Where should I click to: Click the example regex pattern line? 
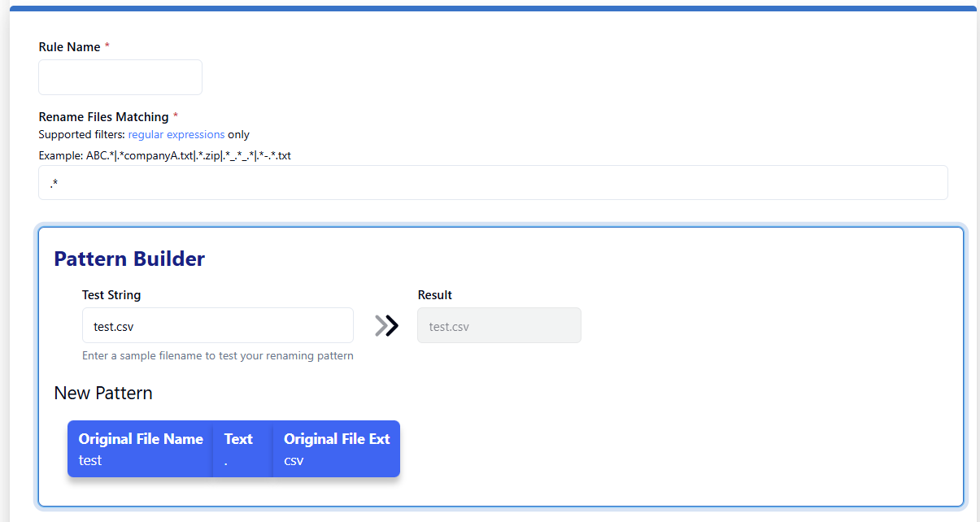coord(164,155)
